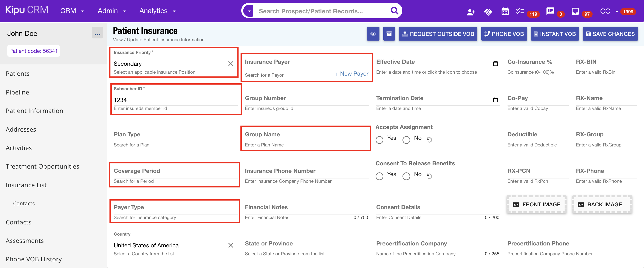The width and height of the screenshot is (644, 268).
Task: Click the + New Payor link
Action: [351, 74]
